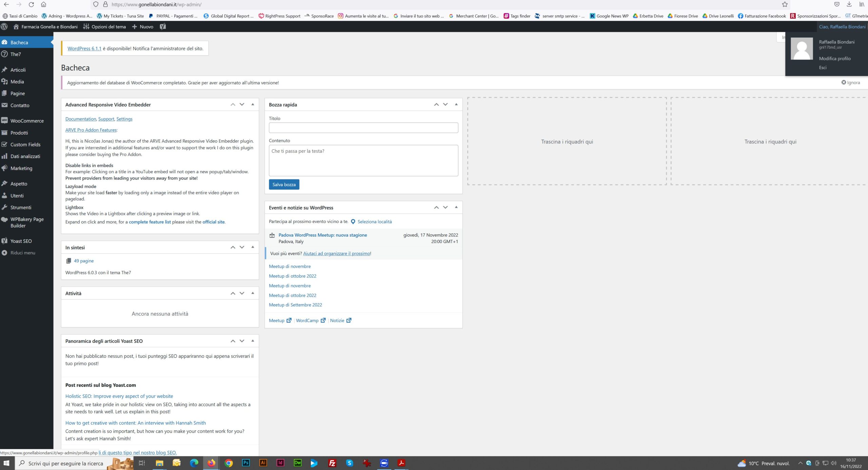Collapse the sidebar with Riduci menu
This screenshot has height=470, width=868.
(22, 253)
